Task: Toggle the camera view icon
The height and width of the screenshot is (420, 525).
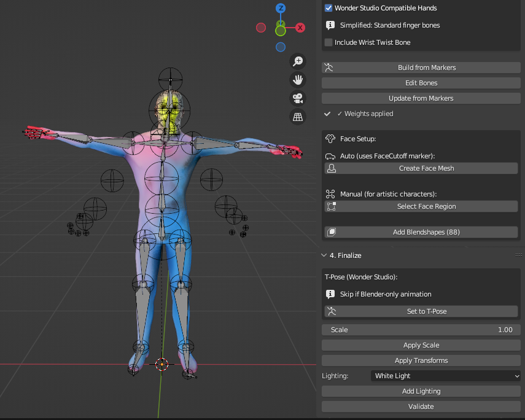Action: pos(298,98)
